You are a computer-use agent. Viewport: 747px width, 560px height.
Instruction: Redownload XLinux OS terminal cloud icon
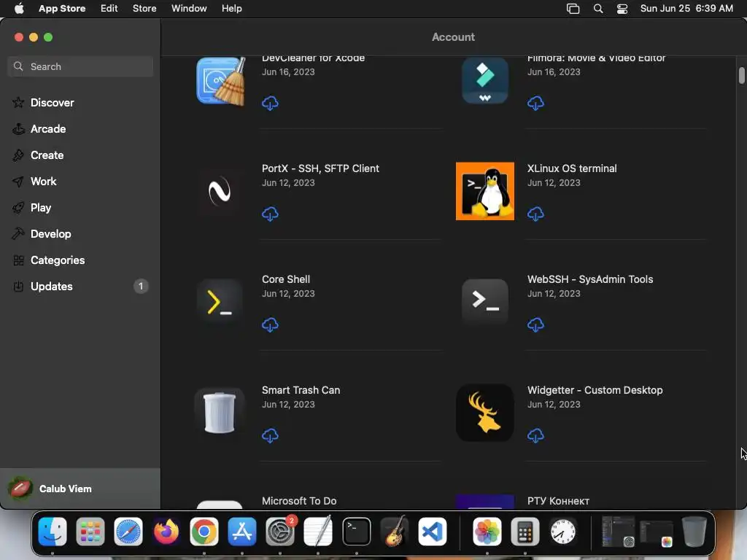tap(535, 214)
